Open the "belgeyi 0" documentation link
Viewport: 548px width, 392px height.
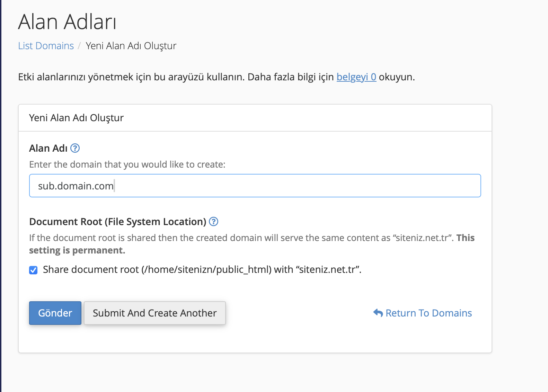[356, 77]
